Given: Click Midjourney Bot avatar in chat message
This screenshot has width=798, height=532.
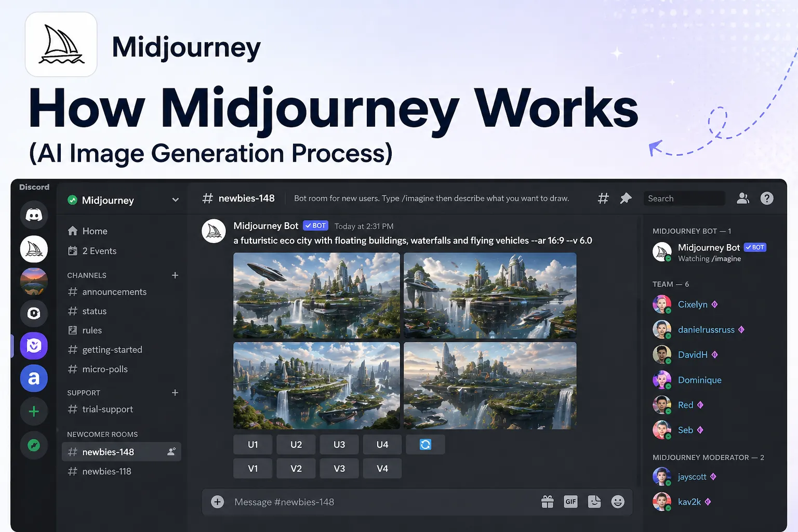Looking at the screenshot, I should tap(214, 231).
